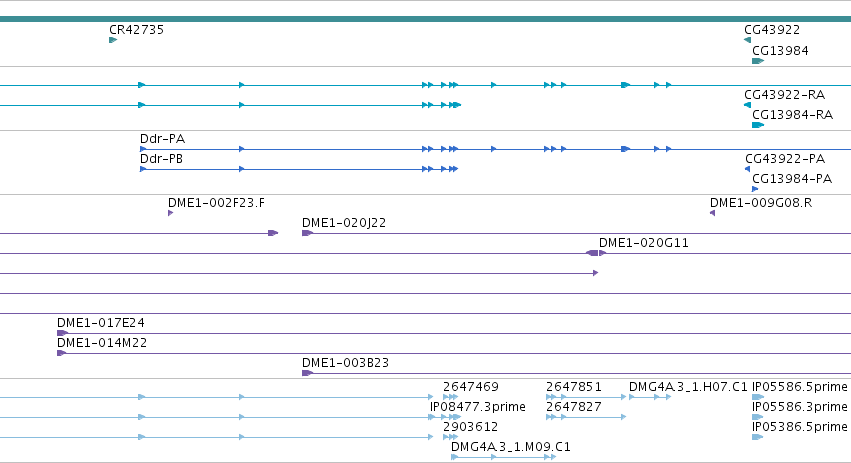
Task: Click the teal reference sequence bar at top
Action: click(x=426, y=19)
